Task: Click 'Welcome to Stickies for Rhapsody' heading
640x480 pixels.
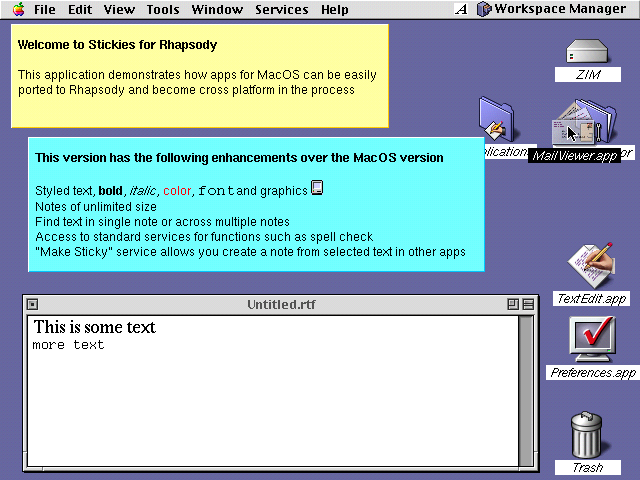Action: click(x=117, y=44)
